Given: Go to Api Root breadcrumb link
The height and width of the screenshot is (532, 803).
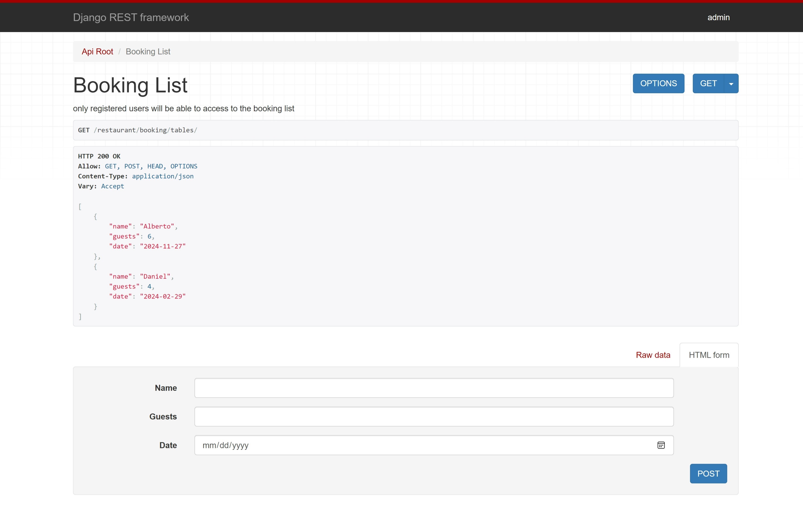Looking at the screenshot, I should tap(97, 52).
